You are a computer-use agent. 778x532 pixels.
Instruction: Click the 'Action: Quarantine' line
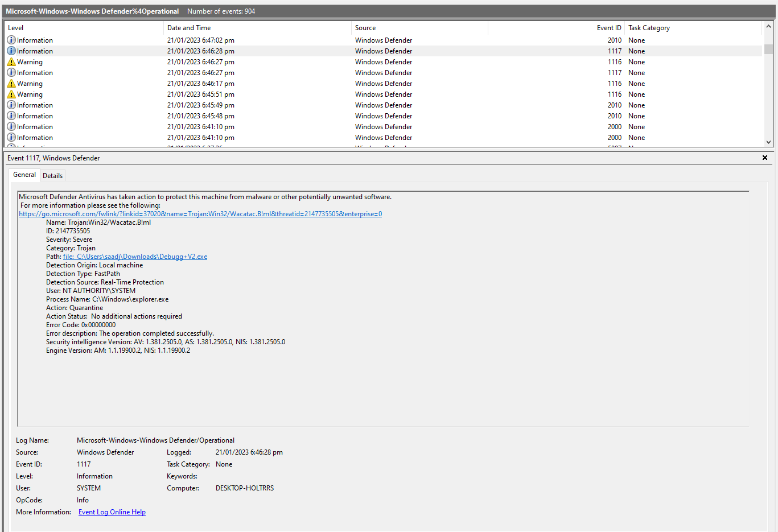(x=75, y=308)
